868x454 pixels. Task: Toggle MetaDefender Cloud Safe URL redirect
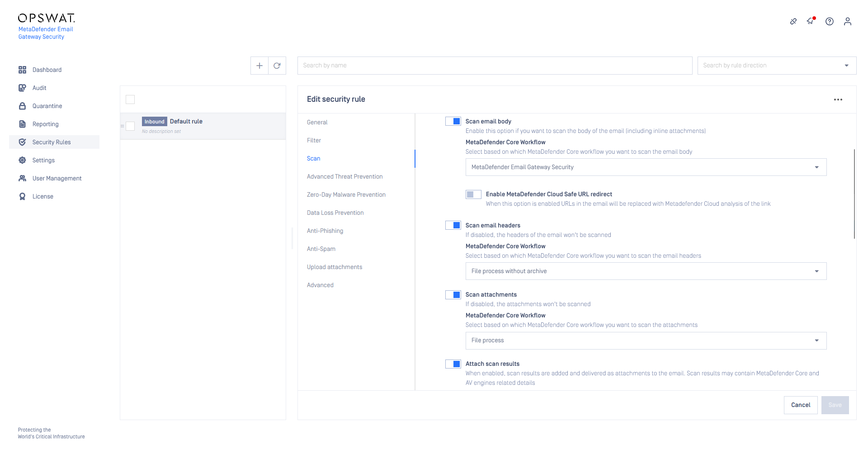coord(473,194)
